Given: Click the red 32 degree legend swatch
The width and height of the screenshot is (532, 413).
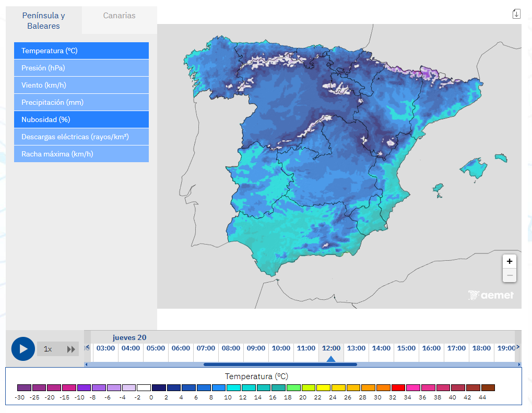Looking at the screenshot, I should click(x=398, y=388).
